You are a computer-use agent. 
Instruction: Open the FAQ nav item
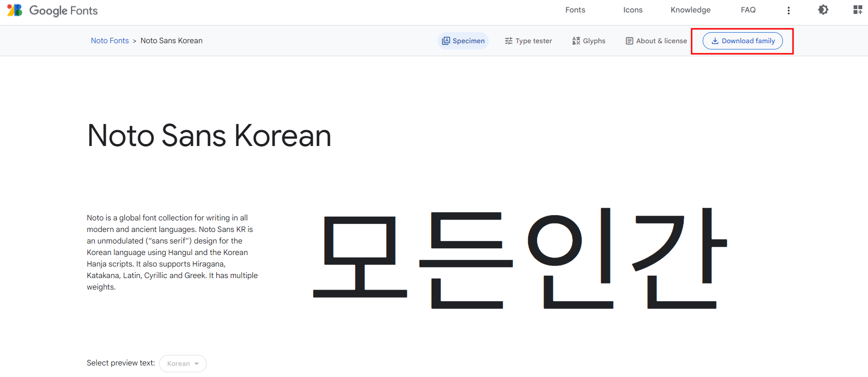pyautogui.click(x=748, y=10)
